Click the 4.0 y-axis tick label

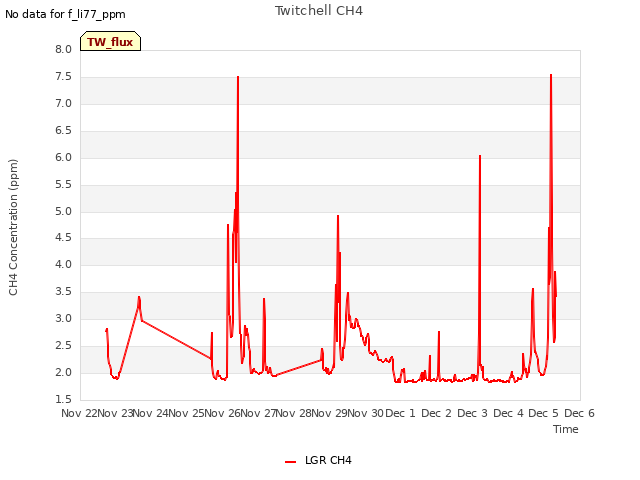[63, 264]
